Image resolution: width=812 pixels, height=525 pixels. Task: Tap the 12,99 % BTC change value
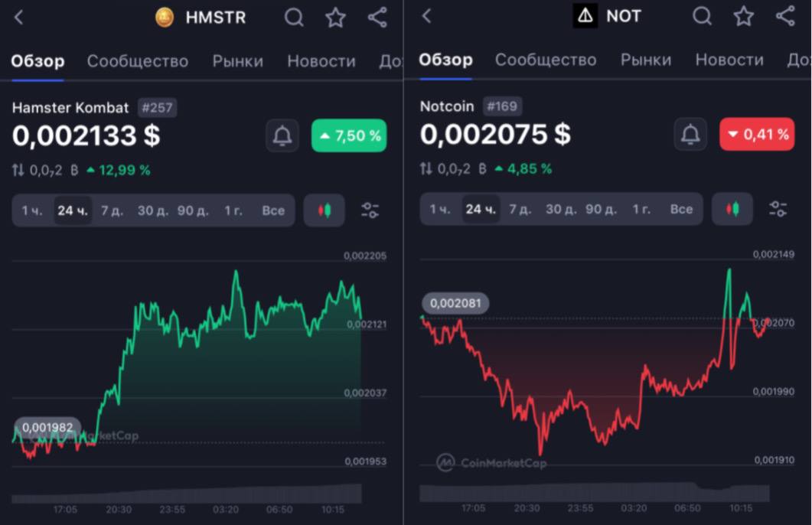pos(119,170)
